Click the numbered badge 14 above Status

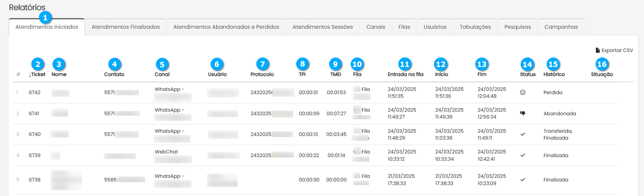tap(527, 65)
